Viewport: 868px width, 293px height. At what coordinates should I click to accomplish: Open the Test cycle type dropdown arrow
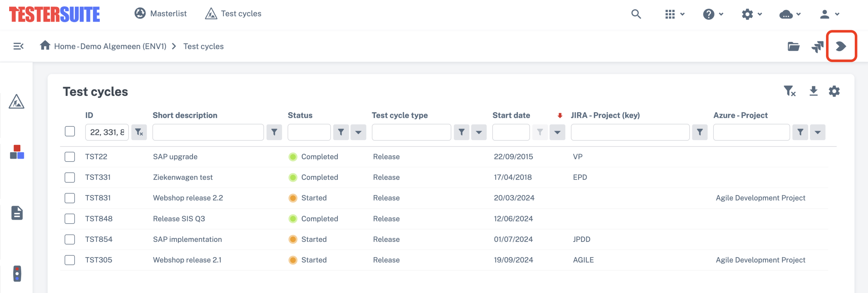click(x=479, y=132)
